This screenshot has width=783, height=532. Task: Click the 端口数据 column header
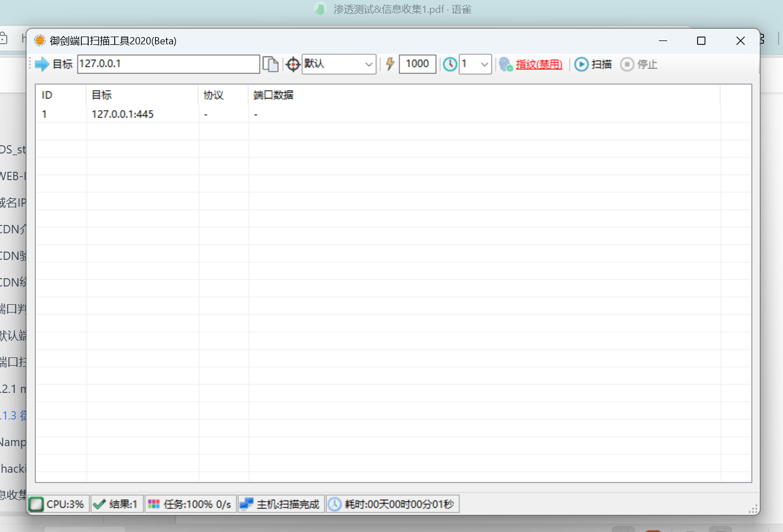[484, 95]
